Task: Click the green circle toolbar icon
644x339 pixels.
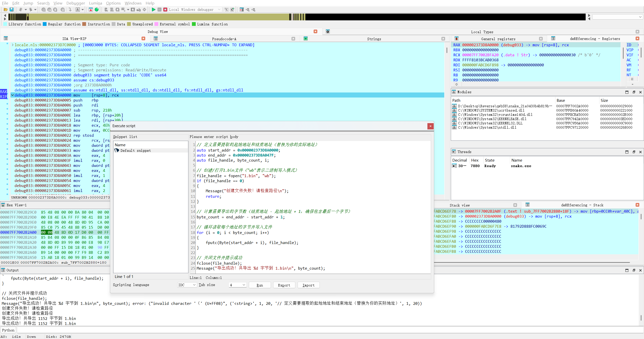Action: (97, 10)
